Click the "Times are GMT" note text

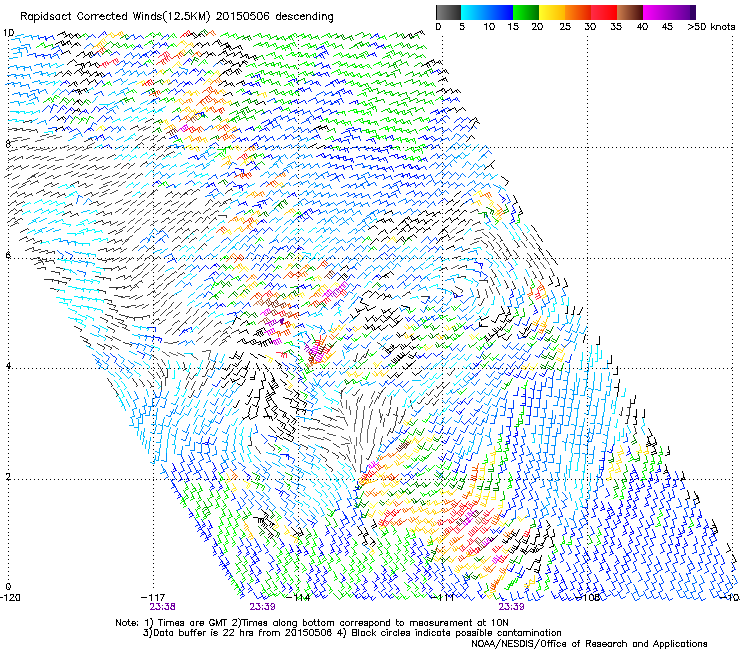tap(192, 623)
